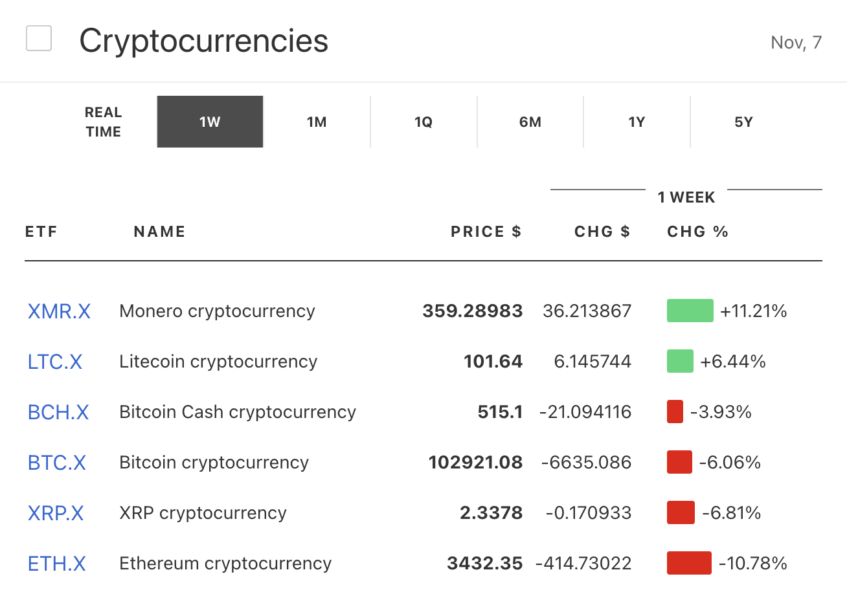
Task: Sort by the CHG % column header
Action: coord(697,232)
